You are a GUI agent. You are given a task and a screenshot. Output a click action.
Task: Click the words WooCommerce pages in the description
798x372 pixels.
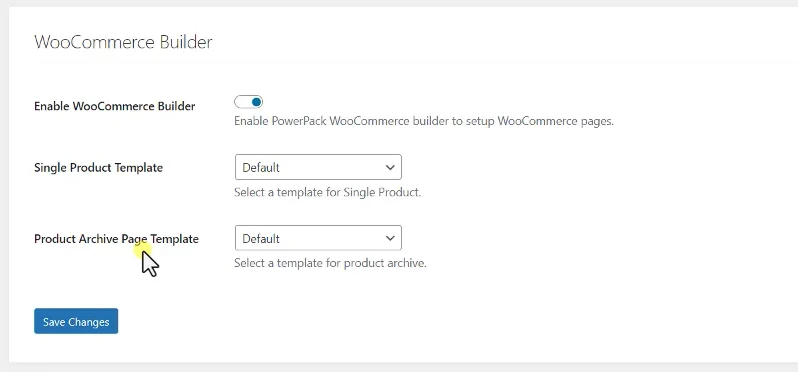(554, 122)
